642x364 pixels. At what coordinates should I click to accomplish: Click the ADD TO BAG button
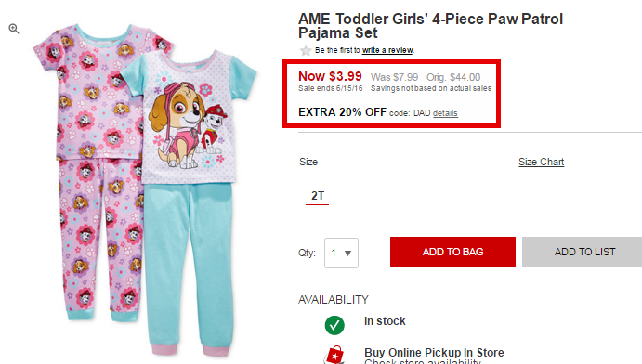[x=452, y=252]
